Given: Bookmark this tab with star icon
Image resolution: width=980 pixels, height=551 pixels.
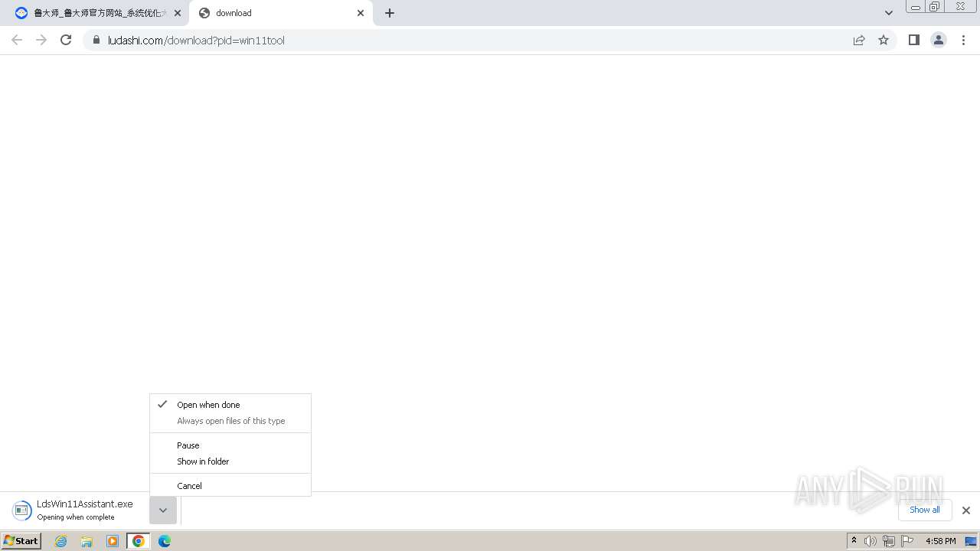Looking at the screenshot, I should coord(884,40).
